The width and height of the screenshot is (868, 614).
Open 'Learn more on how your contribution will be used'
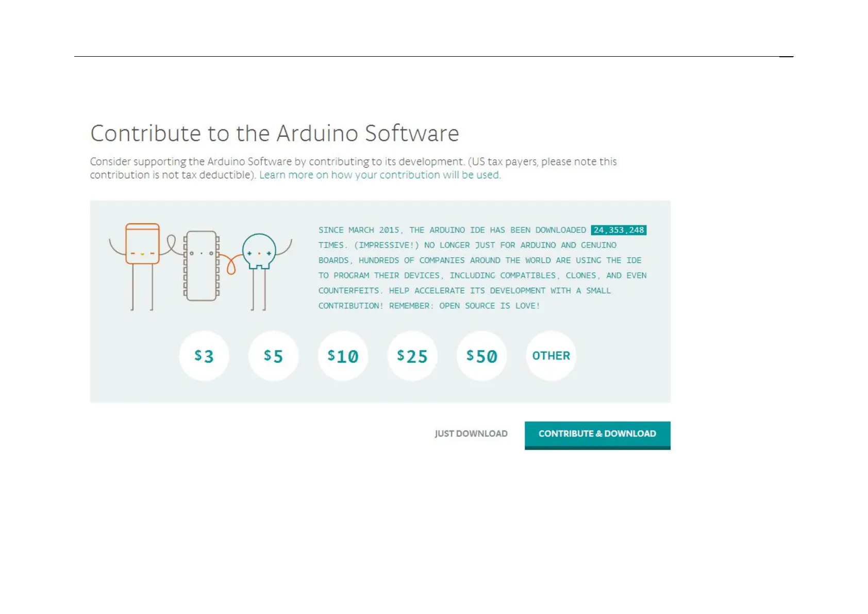[x=380, y=175]
